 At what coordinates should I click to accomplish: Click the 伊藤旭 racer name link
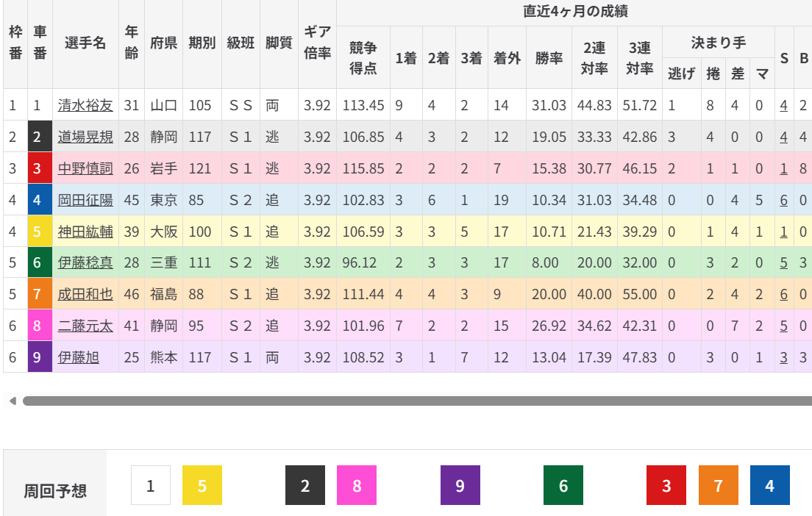79,357
